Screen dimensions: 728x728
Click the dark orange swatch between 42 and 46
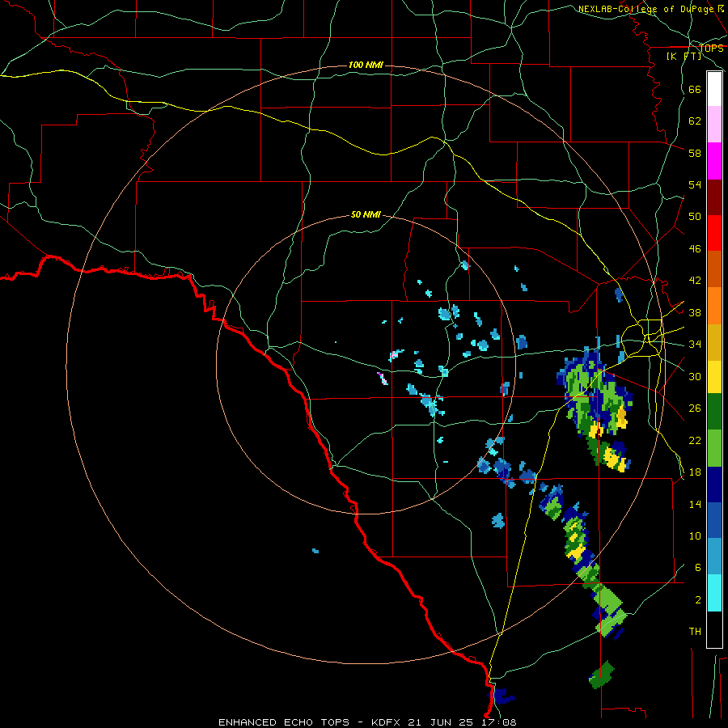(714, 269)
